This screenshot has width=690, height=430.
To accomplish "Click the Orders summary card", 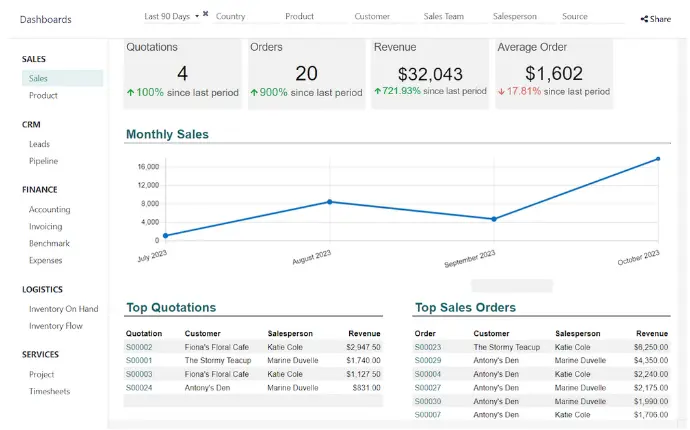I will point(306,73).
